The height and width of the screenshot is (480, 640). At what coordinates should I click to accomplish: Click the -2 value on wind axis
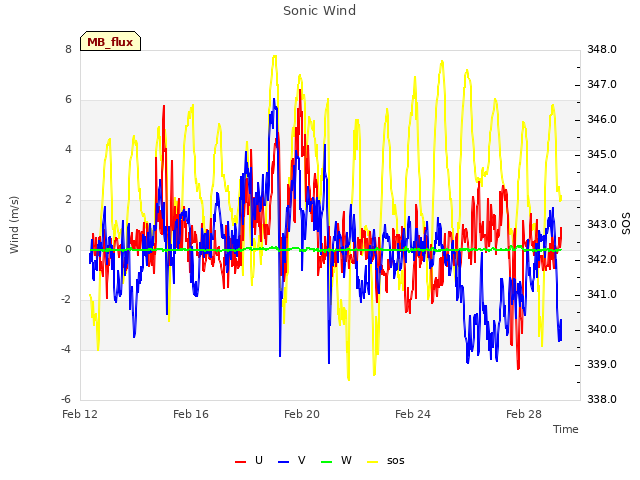[67, 300]
